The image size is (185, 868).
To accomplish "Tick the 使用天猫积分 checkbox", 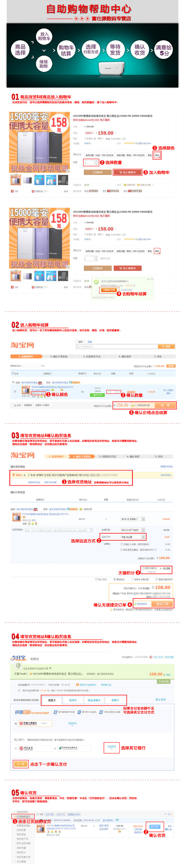I will pos(144,568).
